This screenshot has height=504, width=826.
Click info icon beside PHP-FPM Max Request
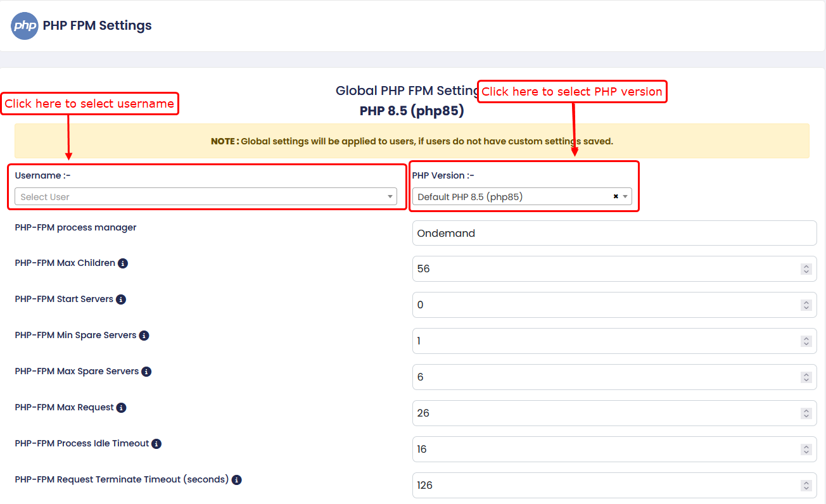(122, 408)
